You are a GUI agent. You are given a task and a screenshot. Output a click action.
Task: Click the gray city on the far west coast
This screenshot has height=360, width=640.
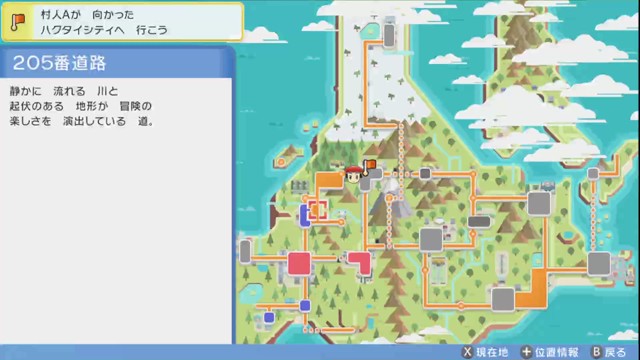(x=245, y=251)
